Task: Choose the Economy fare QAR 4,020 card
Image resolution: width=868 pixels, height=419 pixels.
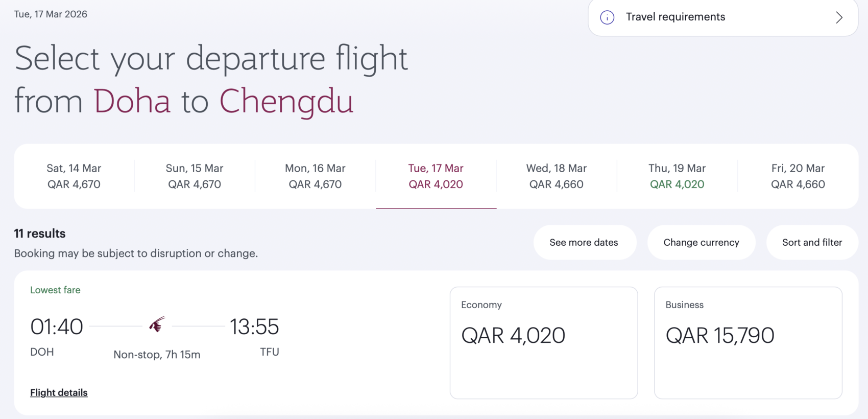Action: pos(543,342)
